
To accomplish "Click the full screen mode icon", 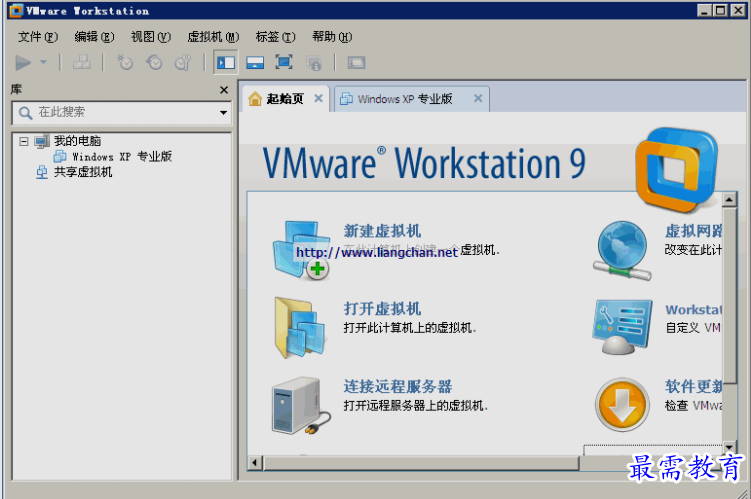I will (284, 62).
